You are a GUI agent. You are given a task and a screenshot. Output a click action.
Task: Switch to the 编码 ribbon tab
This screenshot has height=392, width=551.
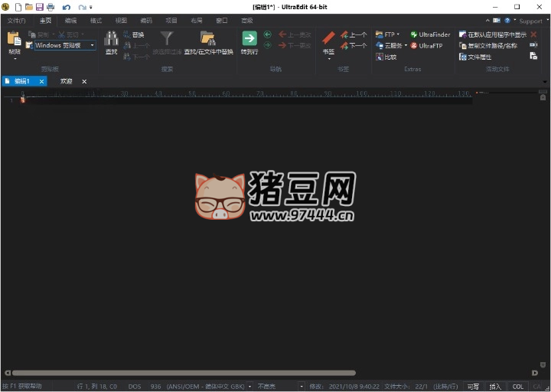point(146,21)
